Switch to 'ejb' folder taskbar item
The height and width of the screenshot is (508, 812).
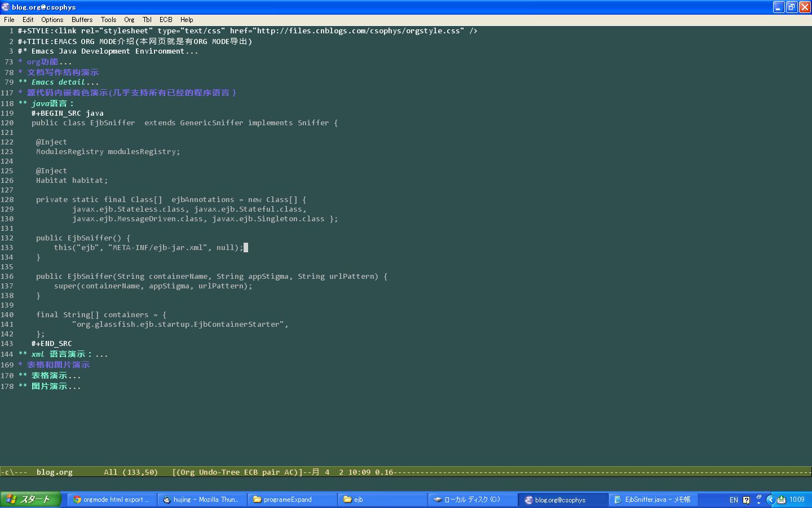(x=382, y=500)
